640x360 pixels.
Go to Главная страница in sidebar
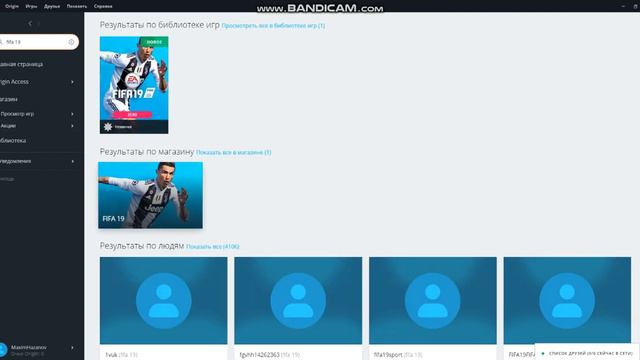[x=21, y=64]
